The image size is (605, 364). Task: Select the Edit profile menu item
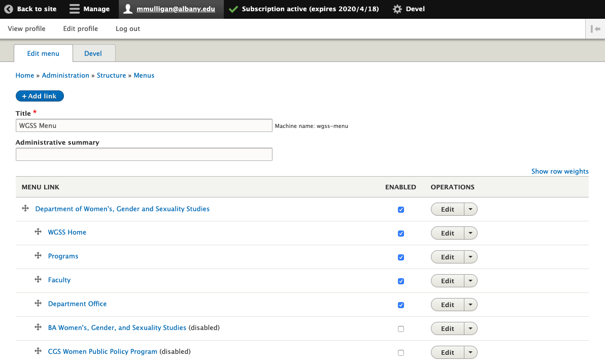80,29
